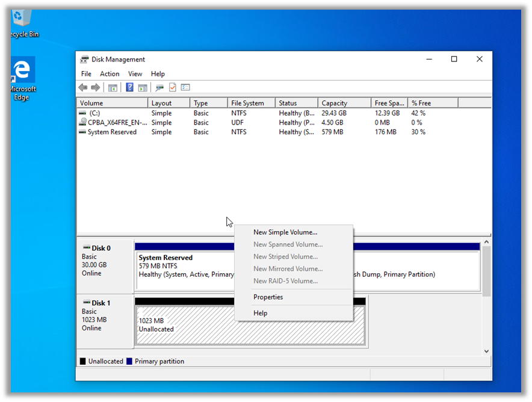Click the 30 % free cell
Screen dimensions: 532x402
tap(418, 132)
